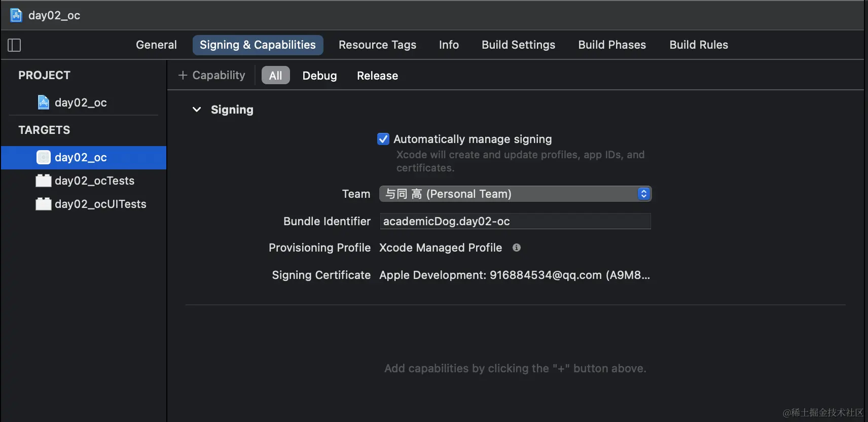Open the Info tab
The image size is (868, 422).
[x=449, y=45]
